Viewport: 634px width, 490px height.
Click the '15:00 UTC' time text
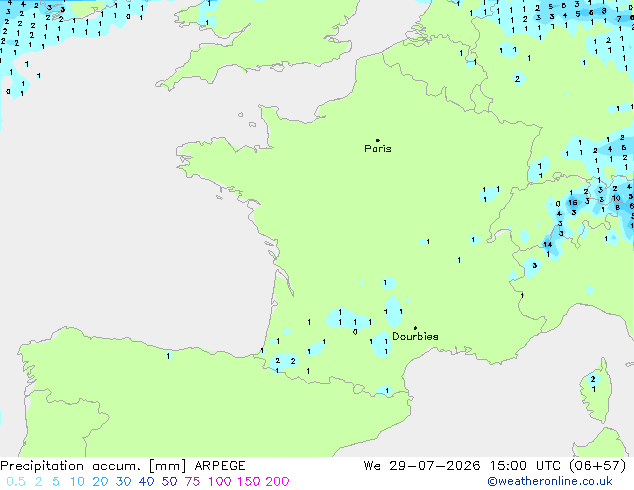[525, 466]
